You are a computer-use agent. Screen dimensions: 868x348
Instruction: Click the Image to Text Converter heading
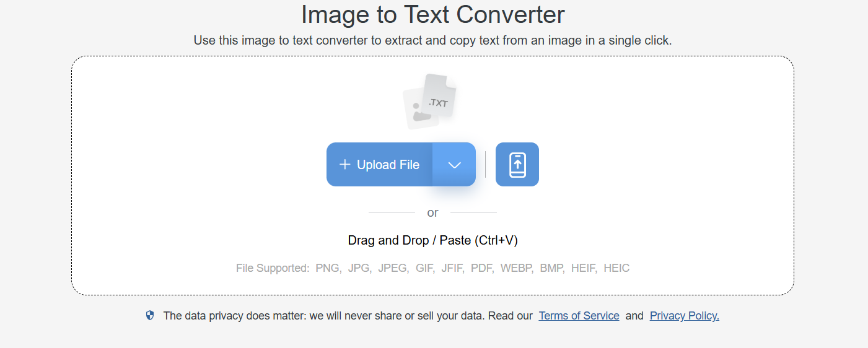(x=432, y=15)
